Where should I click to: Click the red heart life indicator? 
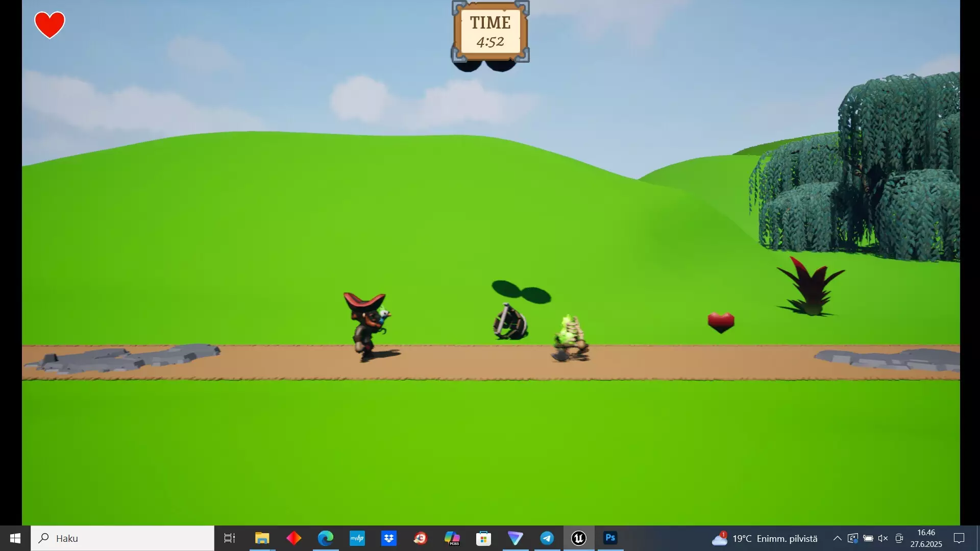click(x=50, y=24)
